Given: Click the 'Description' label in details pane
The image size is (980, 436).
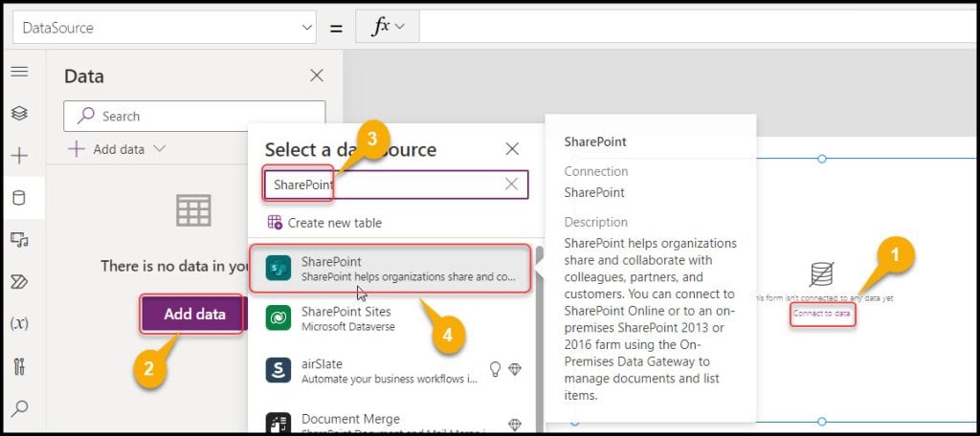Looking at the screenshot, I should [595, 222].
